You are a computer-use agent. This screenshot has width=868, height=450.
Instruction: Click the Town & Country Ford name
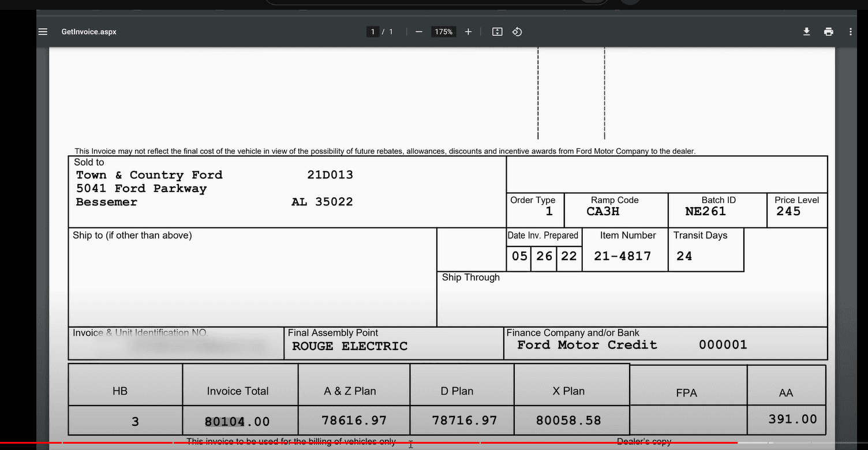pyautogui.click(x=149, y=175)
